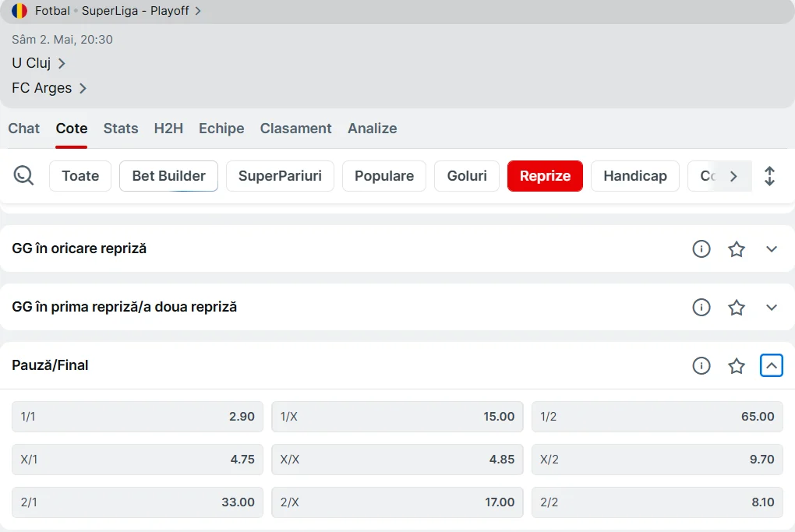795x532 pixels.
Task: Click the expand/collapse all markets arrows icon
Action: pos(769,176)
